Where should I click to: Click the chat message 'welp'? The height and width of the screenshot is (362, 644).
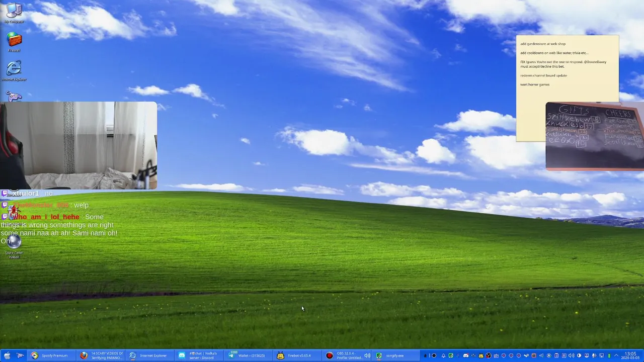tap(81, 205)
